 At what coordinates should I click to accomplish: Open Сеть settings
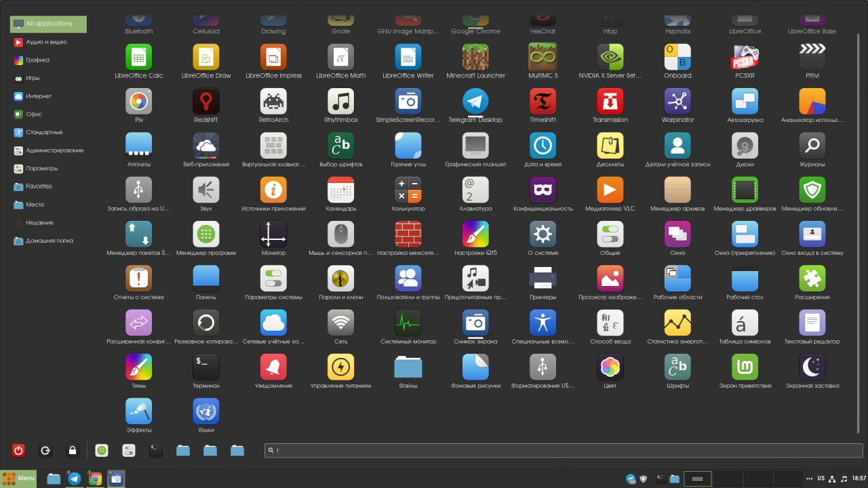(341, 323)
